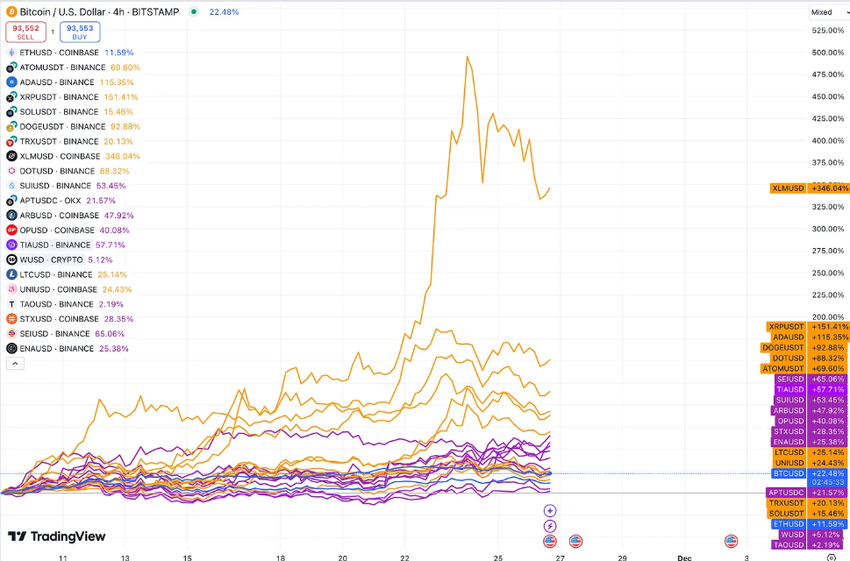Click the US flag icon near Dec
This screenshot has width=850, height=561.
(x=731, y=541)
